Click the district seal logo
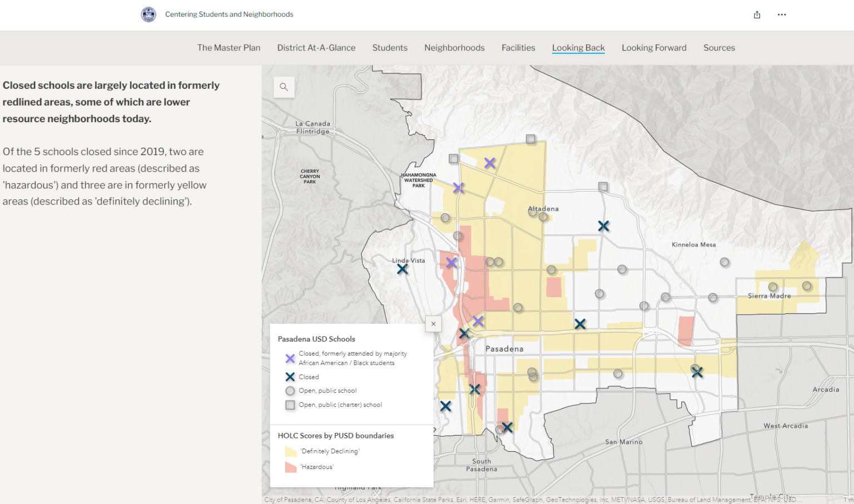The image size is (854, 504). (x=148, y=14)
